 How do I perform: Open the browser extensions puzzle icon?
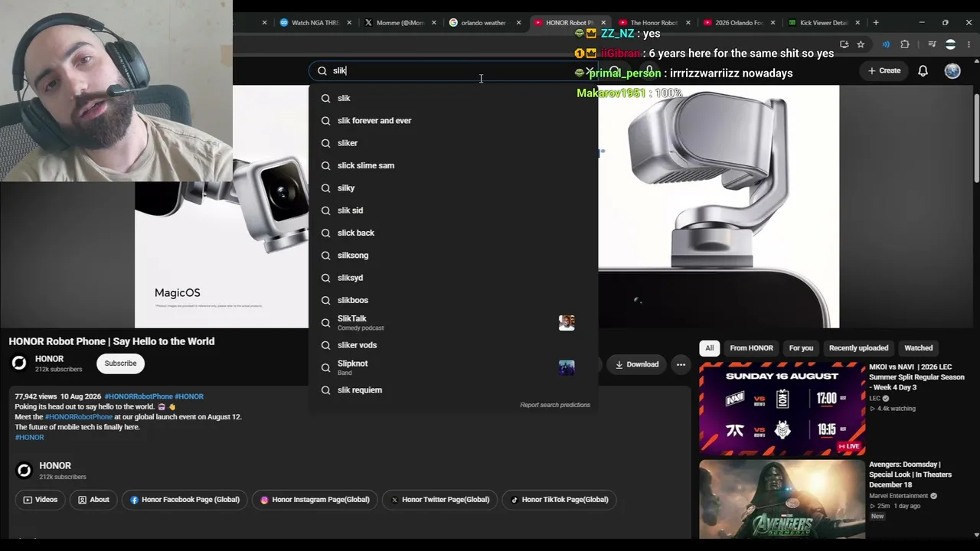point(904,44)
